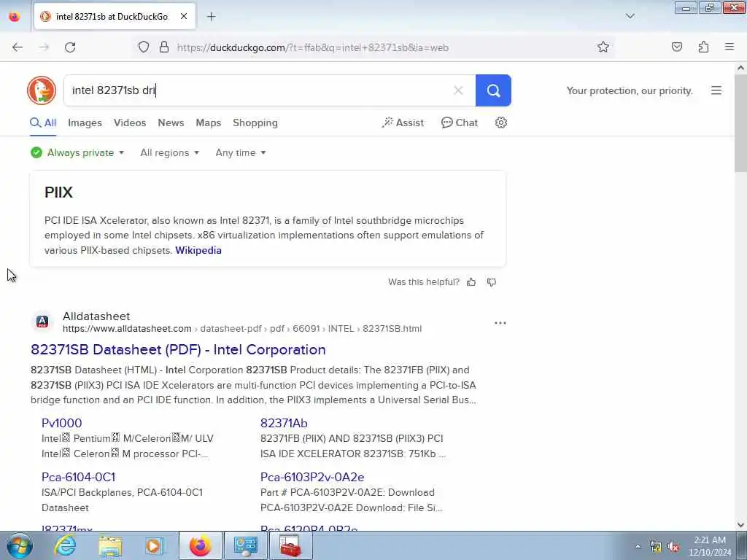Open the Chat feature
Image resolution: width=747 pixels, height=560 pixels.
(460, 122)
